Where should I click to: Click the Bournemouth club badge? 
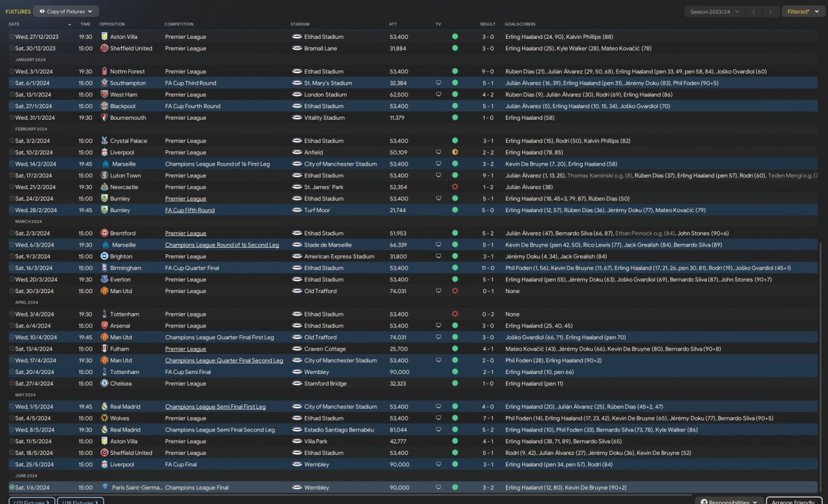click(105, 118)
